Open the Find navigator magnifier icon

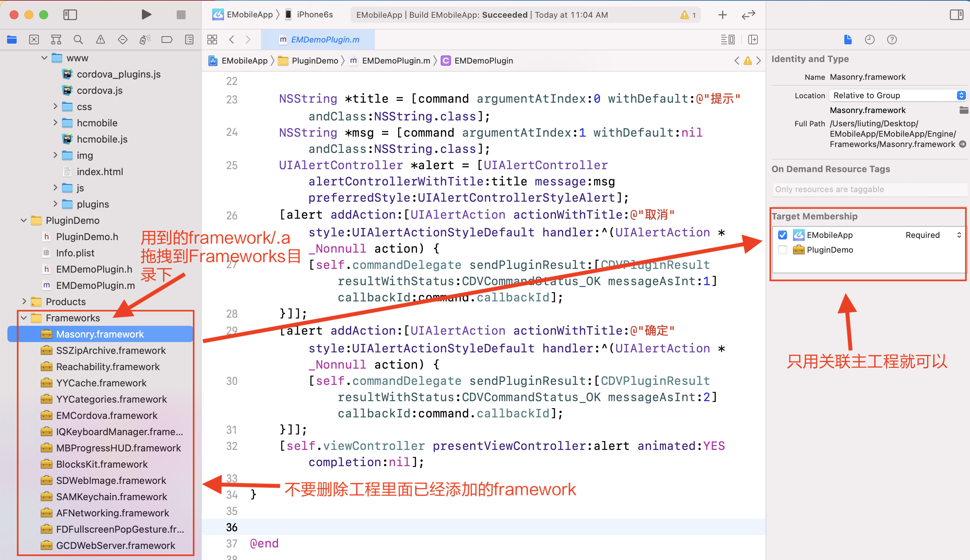(x=78, y=39)
